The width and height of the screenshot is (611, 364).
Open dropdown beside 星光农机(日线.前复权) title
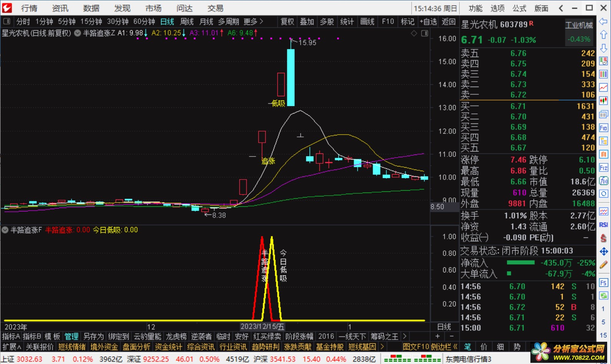78,33
